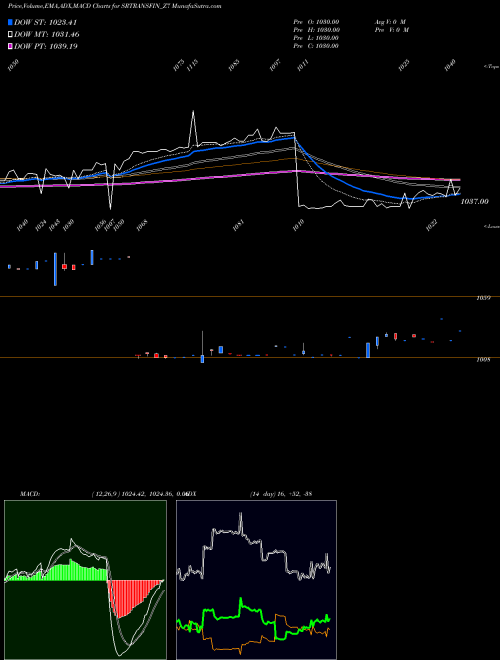Click the '<Tops' row label
Screen dimensions: 500x660
point(491,67)
